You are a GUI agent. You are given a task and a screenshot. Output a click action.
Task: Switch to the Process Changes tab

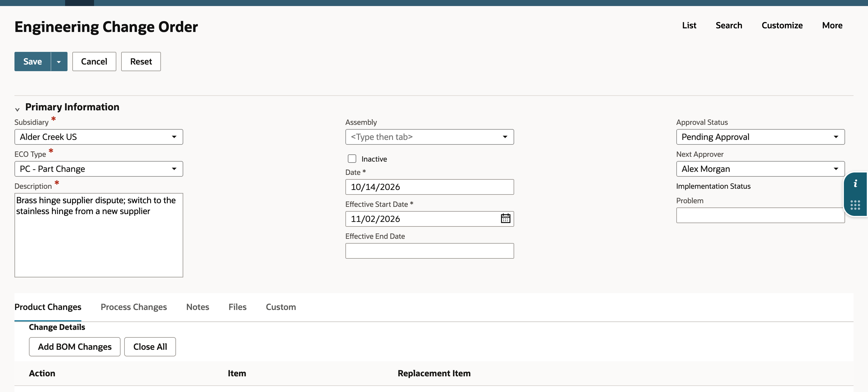(x=134, y=307)
